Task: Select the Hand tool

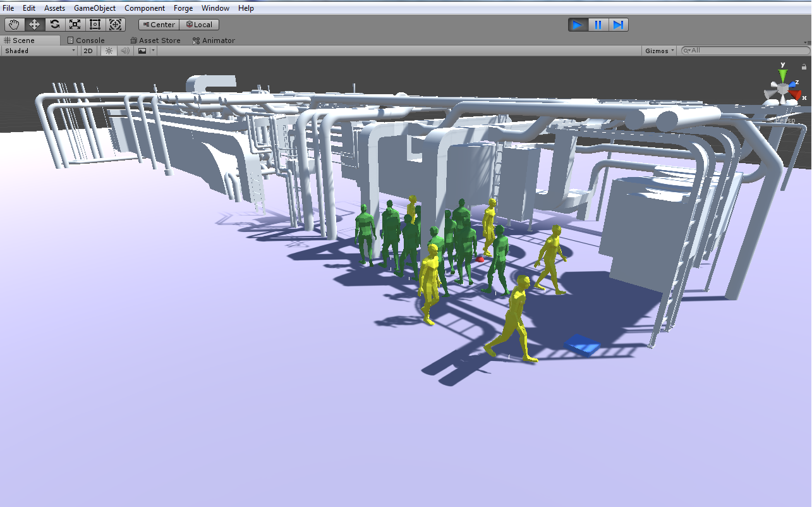Action: pos(14,25)
